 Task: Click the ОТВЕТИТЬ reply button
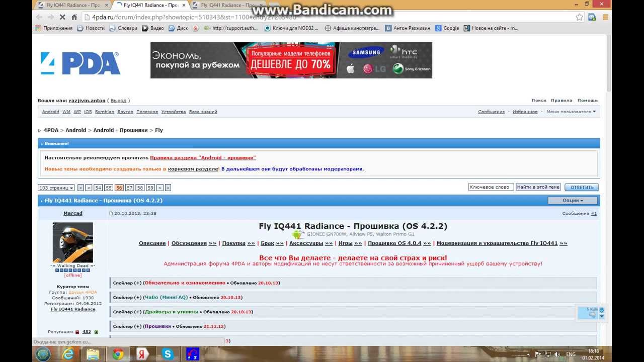pyautogui.click(x=582, y=187)
